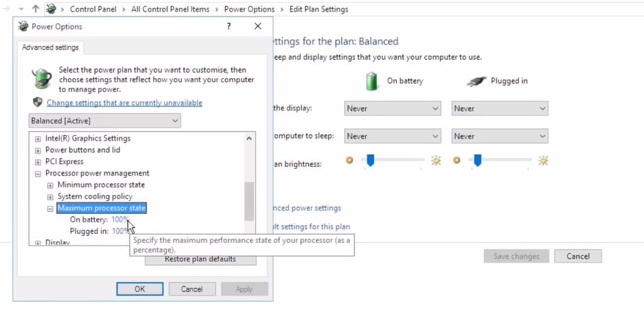Collapse Maximum processor state node
The width and height of the screenshot is (644, 334).
pos(50,208)
